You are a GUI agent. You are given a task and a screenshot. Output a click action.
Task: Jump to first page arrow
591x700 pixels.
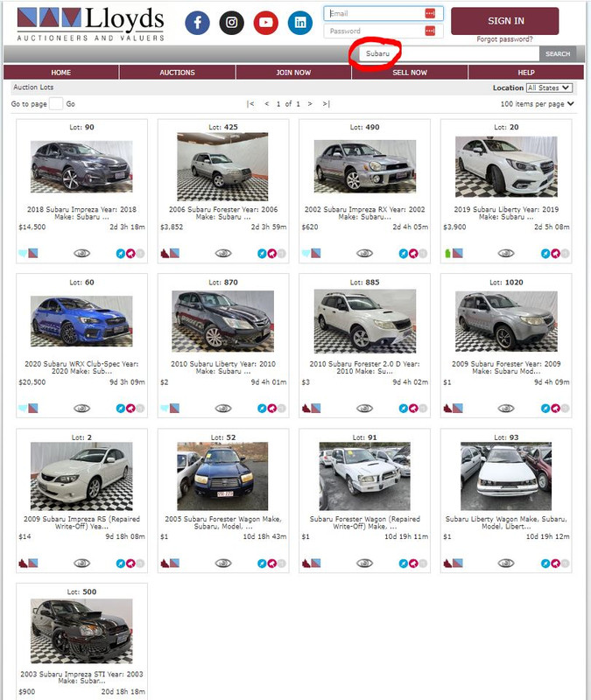(250, 103)
